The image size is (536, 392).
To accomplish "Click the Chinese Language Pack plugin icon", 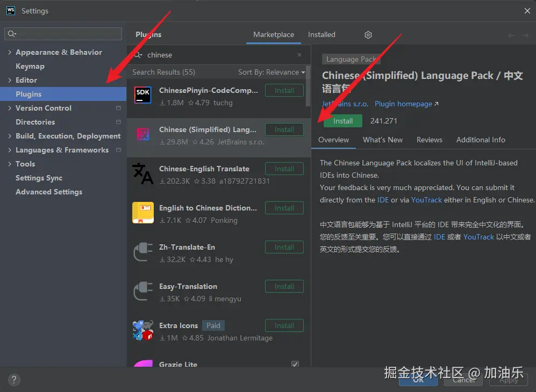I will [143, 135].
